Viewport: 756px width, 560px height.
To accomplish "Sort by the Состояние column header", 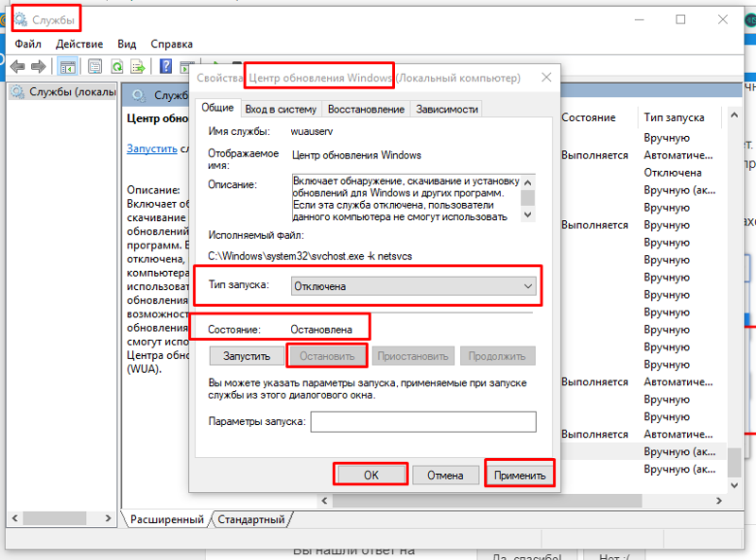I will [588, 118].
